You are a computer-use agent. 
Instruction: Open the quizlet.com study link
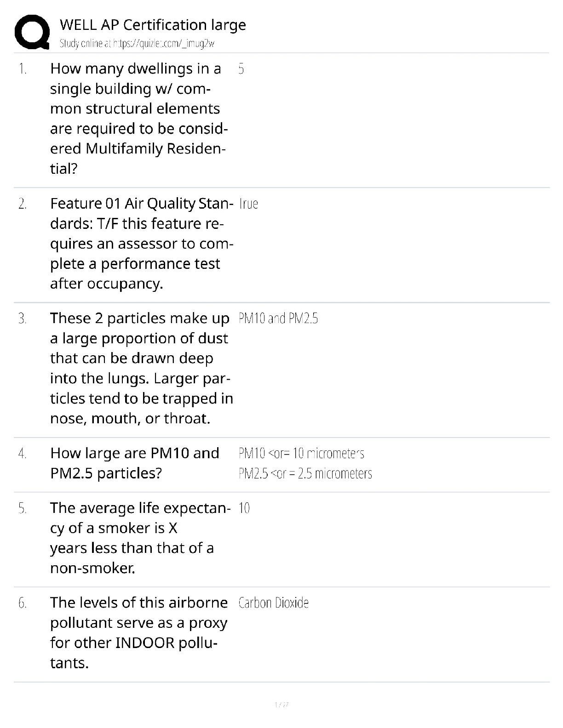coord(137,44)
